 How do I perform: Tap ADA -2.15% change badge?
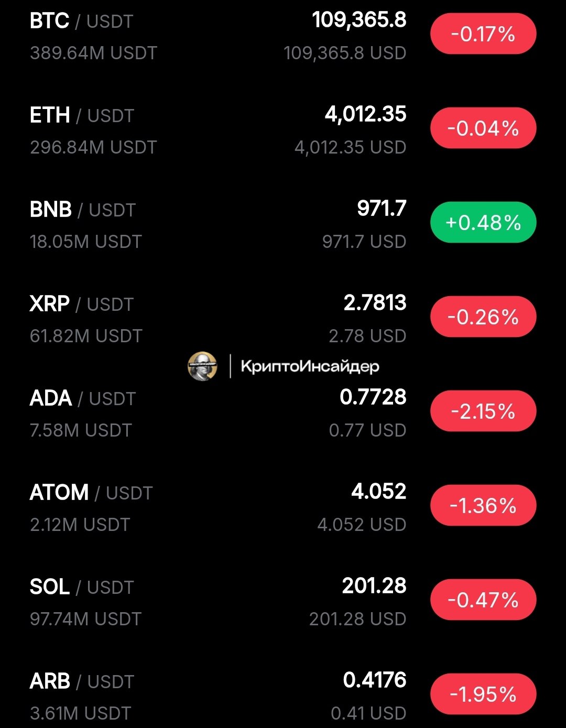point(483,411)
